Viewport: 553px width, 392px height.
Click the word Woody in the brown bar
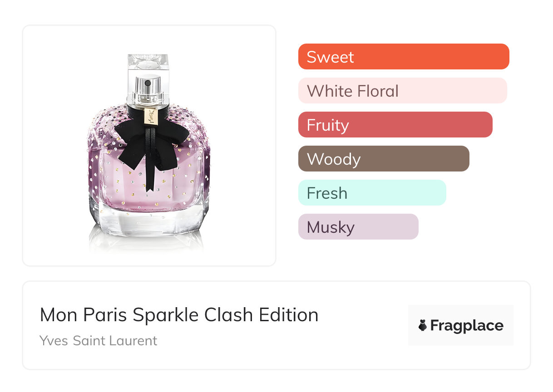click(334, 159)
